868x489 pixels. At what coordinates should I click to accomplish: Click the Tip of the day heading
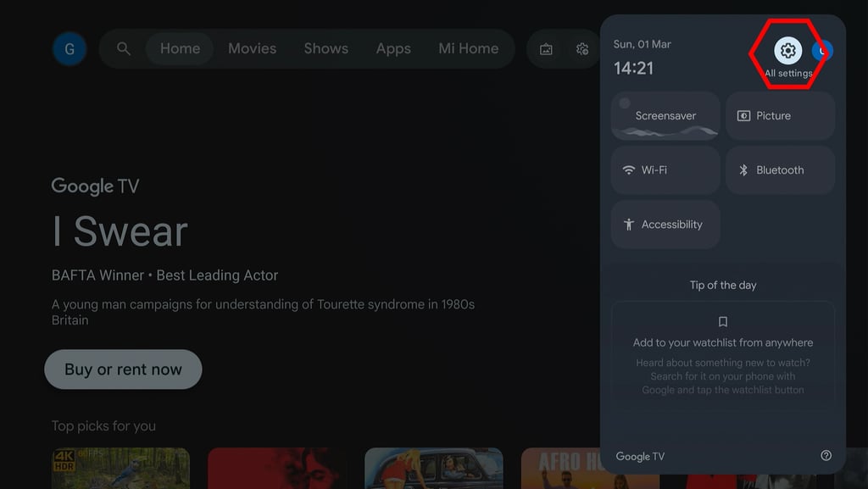tap(722, 285)
